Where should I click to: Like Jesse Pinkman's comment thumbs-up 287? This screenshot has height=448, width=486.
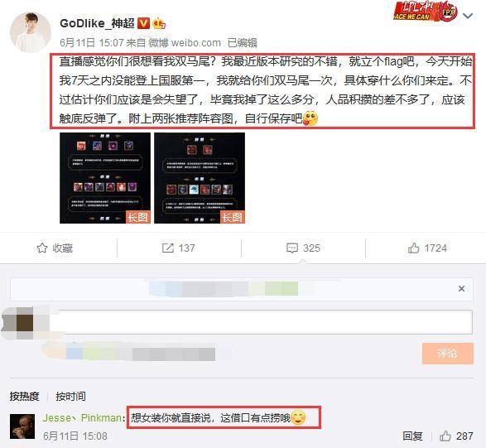[x=456, y=436]
